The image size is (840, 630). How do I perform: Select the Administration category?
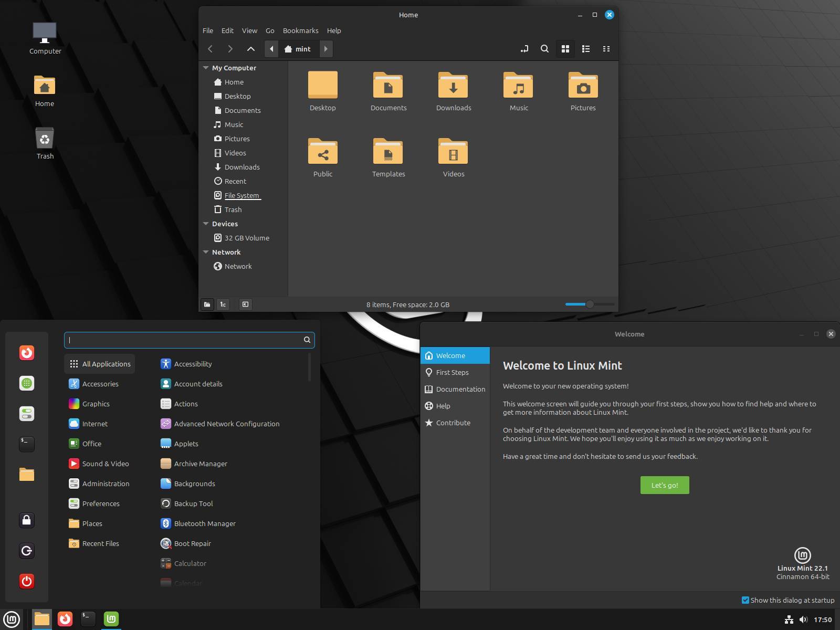100,484
